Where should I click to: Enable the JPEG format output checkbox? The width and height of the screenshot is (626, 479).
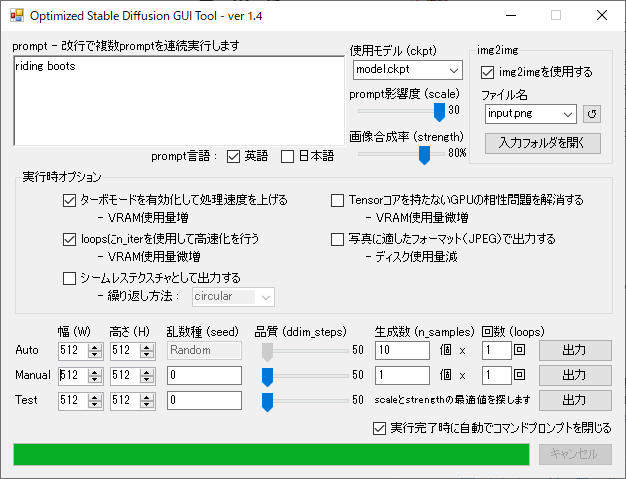[337, 240]
